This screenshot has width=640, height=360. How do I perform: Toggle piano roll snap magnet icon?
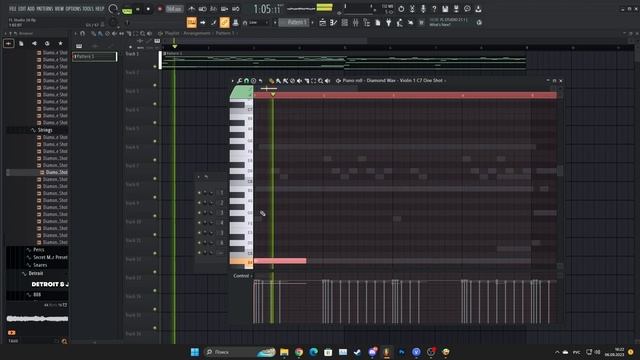click(247, 81)
